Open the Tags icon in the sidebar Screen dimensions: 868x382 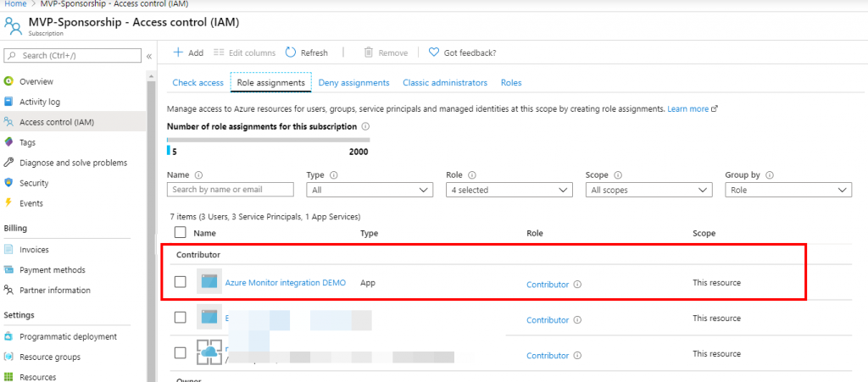(x=8, y=142)
